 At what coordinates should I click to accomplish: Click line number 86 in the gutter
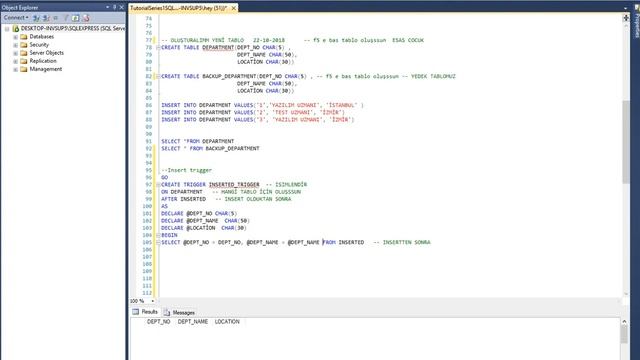pos(149,105)
